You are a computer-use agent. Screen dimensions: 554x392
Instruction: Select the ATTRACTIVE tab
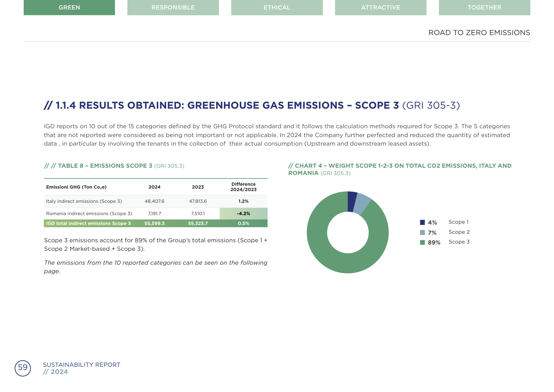381,8
